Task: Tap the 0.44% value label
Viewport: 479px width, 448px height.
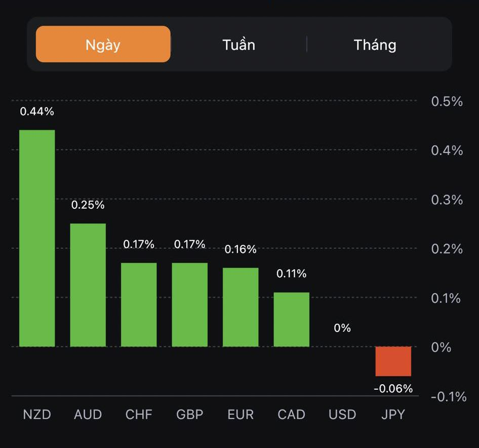Action: point(37,111)
